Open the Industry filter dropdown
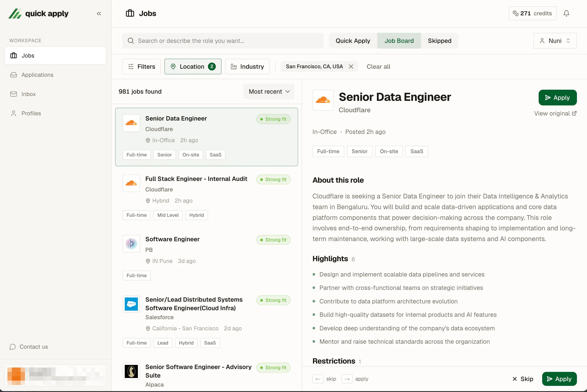The width and height of the screenshot is (587, 392). [x=247, y=66]
